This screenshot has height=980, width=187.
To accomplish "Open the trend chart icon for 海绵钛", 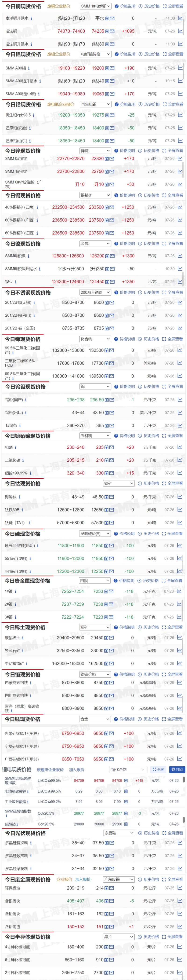I will [x=180, y=497].
